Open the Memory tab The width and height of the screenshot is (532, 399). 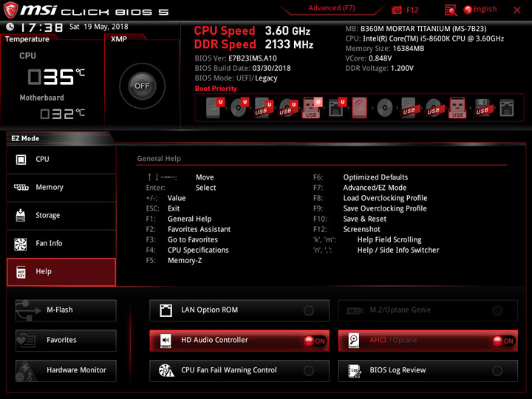click(x=61, y=188)
